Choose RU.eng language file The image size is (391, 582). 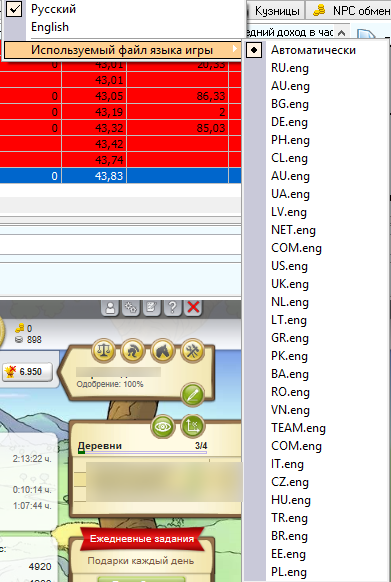point(290,68)
